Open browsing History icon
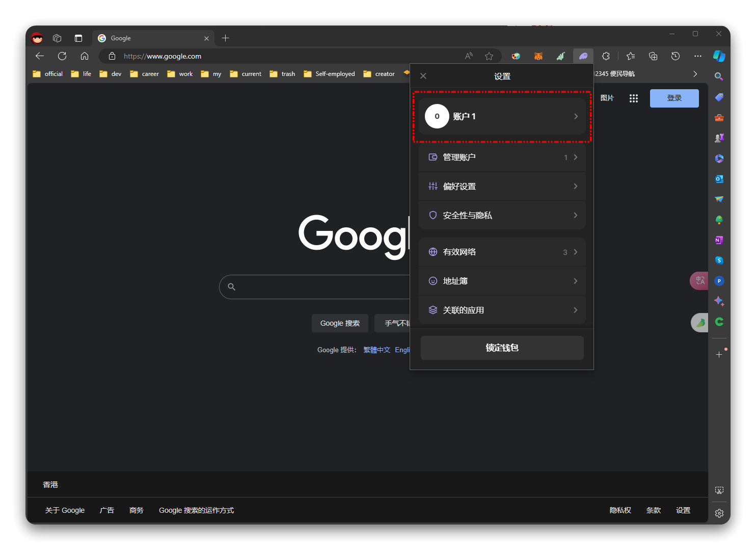The image size is (756, 550). 676,56
